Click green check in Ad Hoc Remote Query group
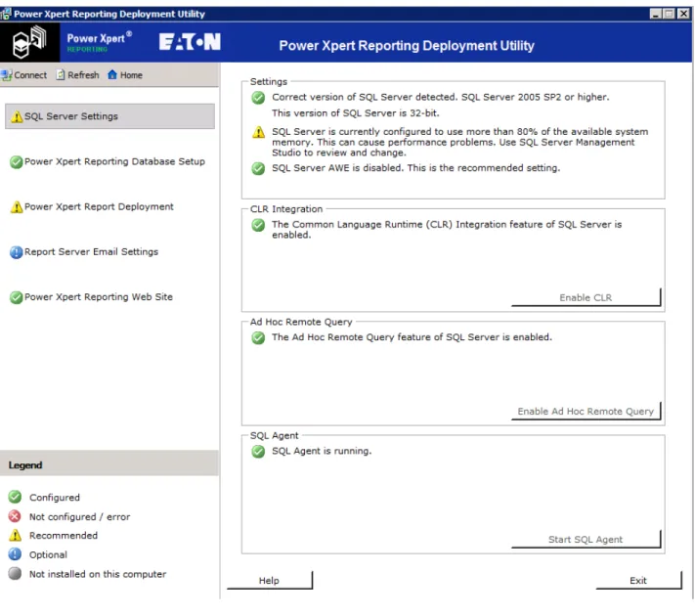 (258, 338)
